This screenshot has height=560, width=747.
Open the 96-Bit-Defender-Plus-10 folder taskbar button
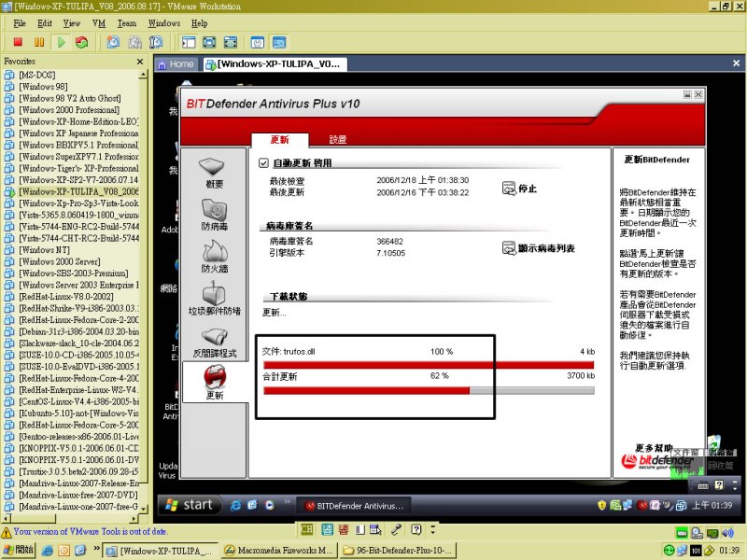pos(399,551)
